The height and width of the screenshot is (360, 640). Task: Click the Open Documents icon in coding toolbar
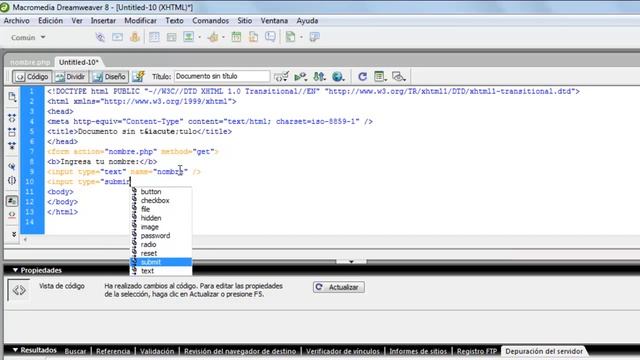coord(12,97)
